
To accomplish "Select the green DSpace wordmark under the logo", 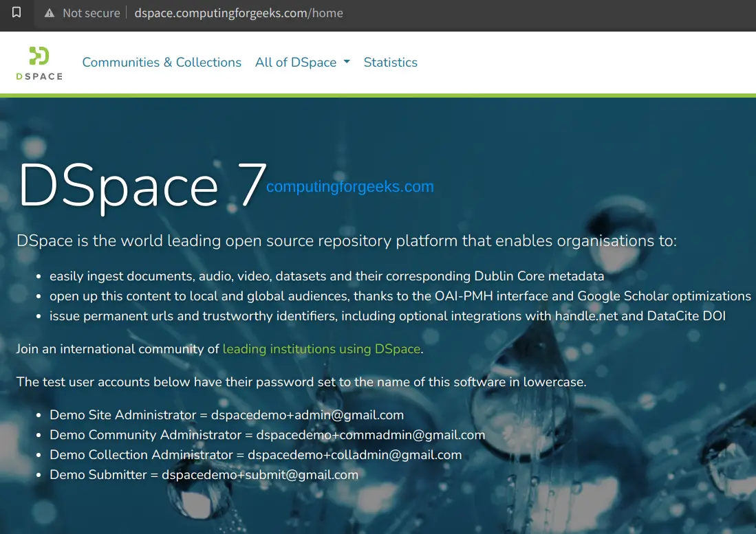I will tap(39, 77).
